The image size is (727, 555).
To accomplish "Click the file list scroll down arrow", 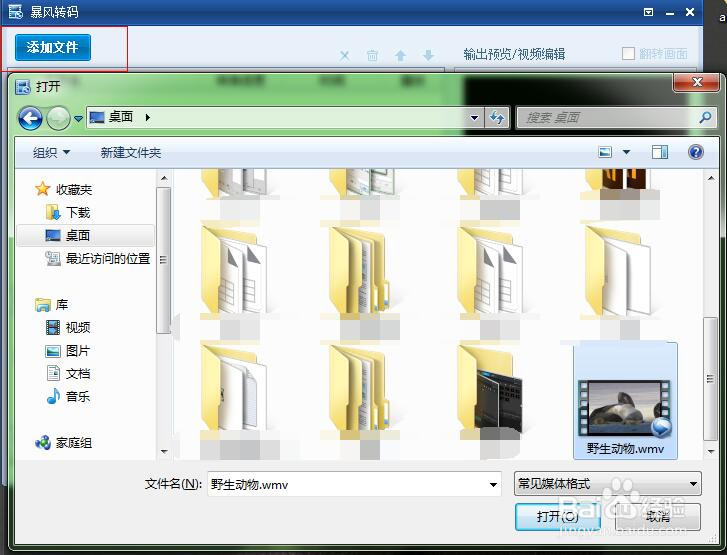I will [711, 451].
